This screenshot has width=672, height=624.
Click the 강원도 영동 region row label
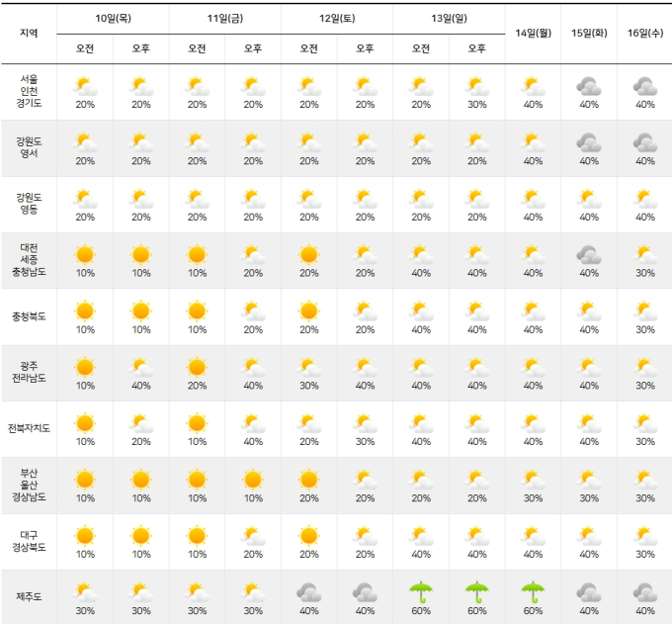point(29,204)
